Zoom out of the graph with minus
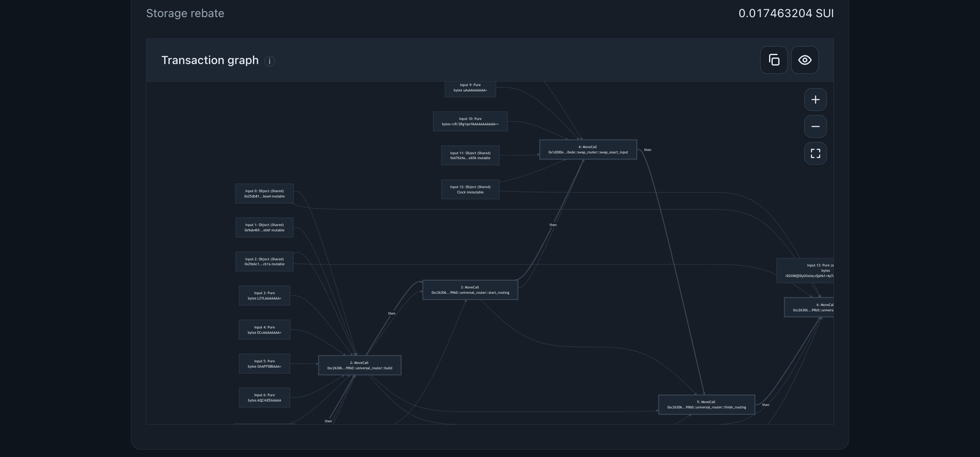The image size is (980, 457). coord(815,126)
